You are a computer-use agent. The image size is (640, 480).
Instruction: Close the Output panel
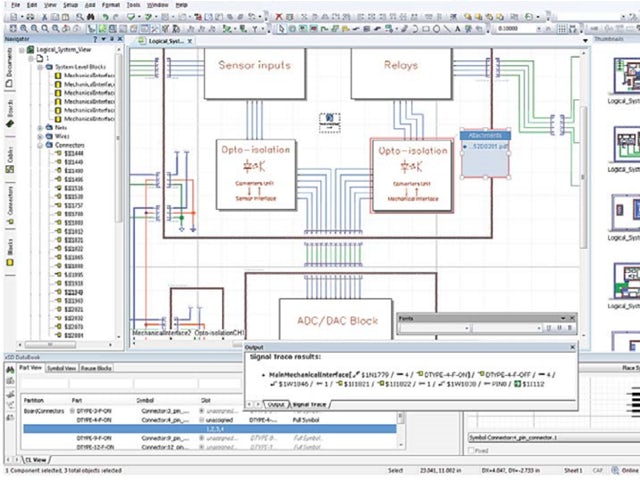pyautogui.click(x=572, y=347)
